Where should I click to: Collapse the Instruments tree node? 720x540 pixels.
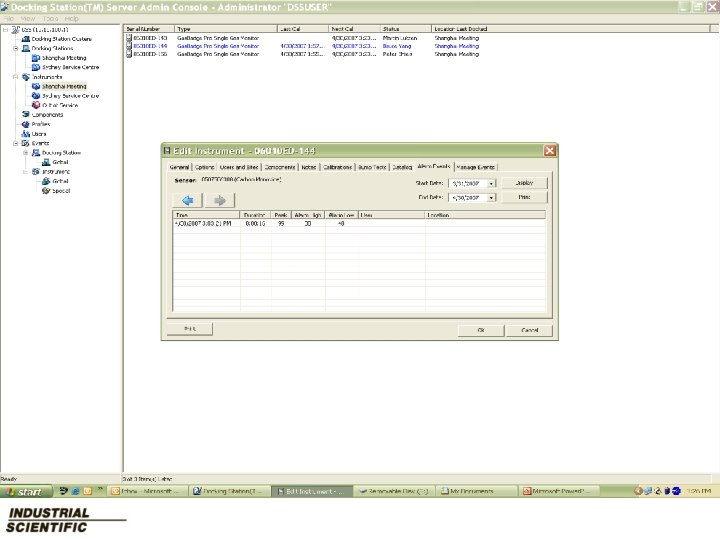click(16, 77)
